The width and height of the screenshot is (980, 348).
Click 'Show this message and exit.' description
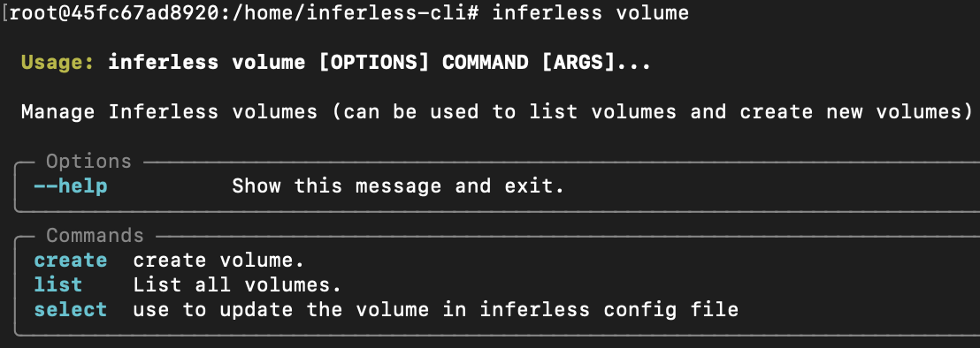coord(398,185)
